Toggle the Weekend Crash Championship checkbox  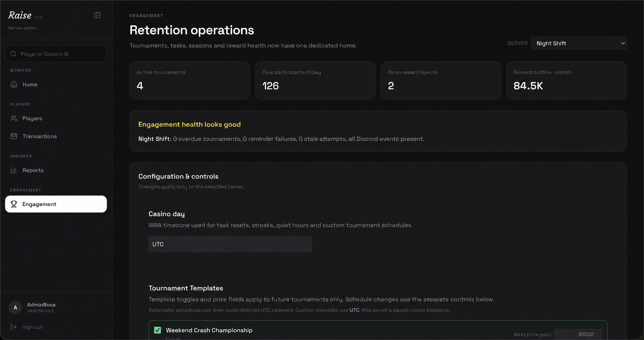tap(158, 330)
